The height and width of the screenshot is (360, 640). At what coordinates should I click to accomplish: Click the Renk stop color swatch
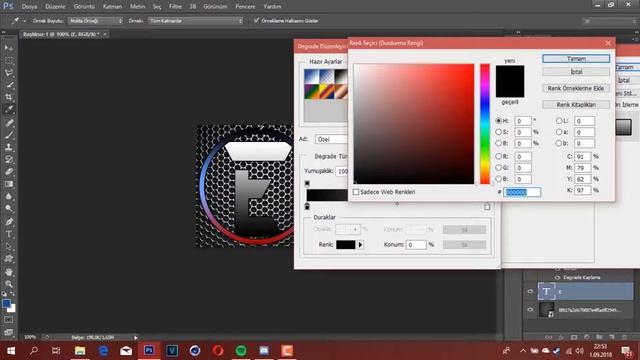click(x=346, y=245)
